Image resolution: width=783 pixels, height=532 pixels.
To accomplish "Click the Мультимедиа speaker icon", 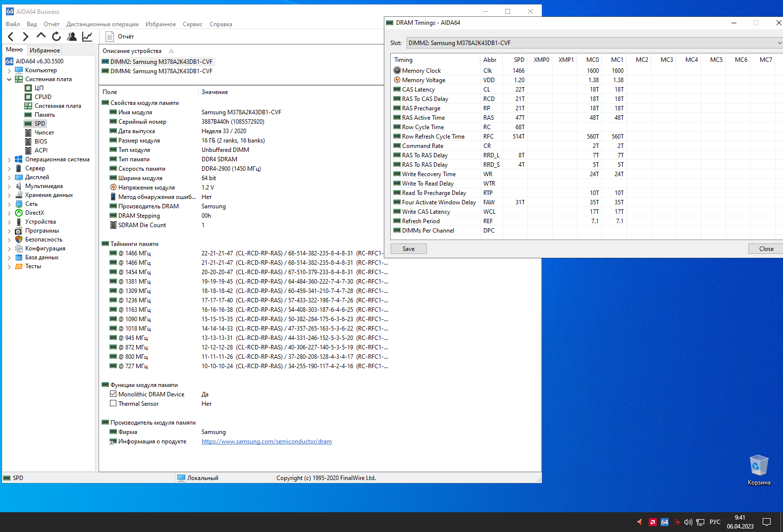I will 19,186.
